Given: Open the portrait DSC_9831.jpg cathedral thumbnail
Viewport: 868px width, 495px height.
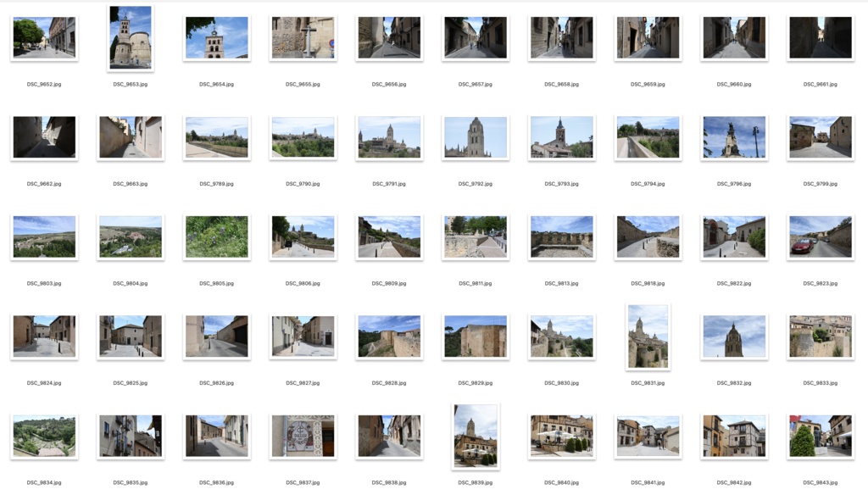Looking at the screenshot, I should click(x=648, y=336).
